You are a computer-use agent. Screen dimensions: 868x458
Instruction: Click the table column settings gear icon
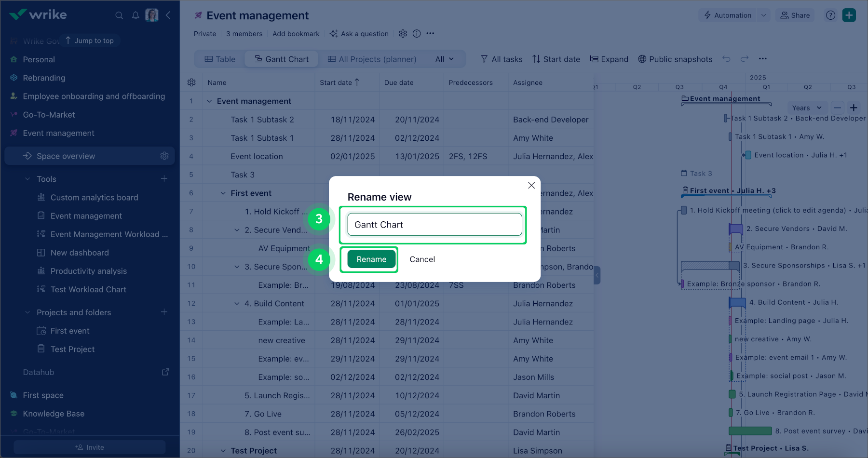point(191,82)
